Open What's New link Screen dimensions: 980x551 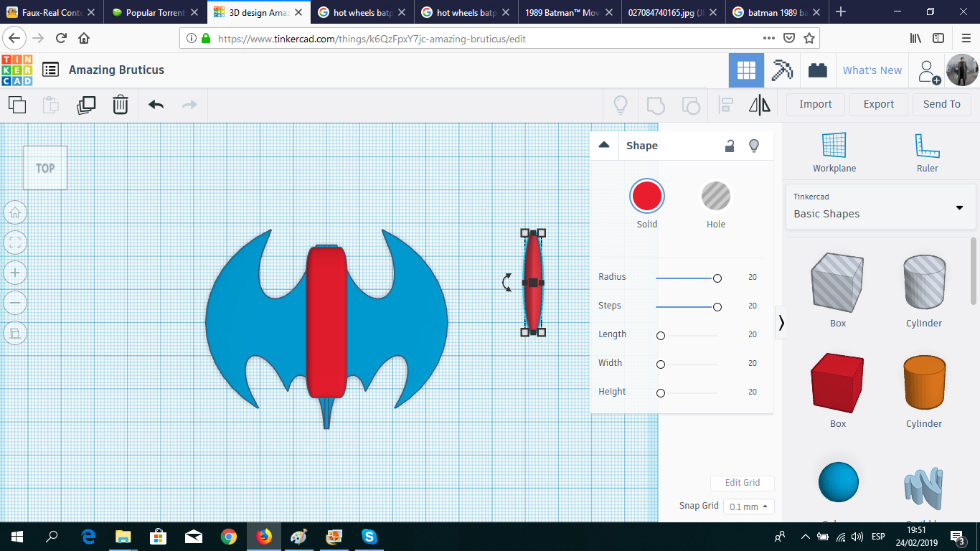pyautogui.click(x=872, y=70)
